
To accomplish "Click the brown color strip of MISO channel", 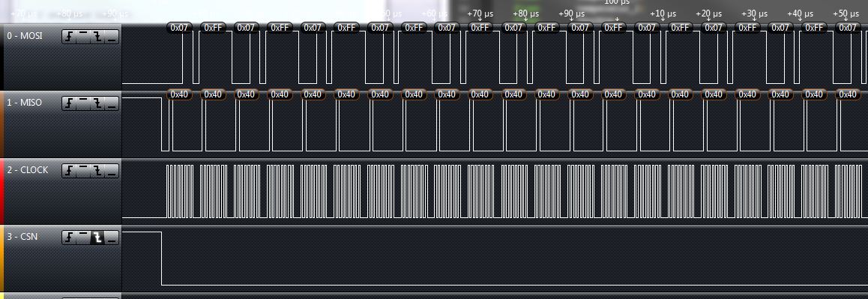I will tap(1, 124).
